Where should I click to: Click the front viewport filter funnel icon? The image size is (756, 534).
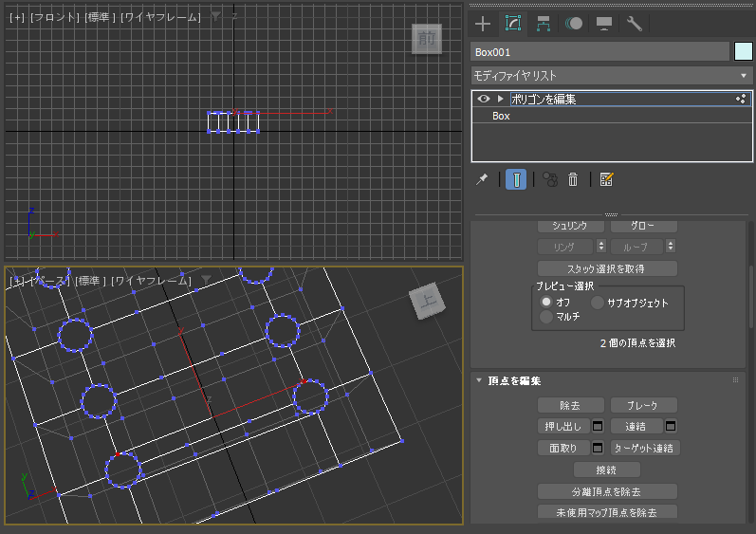pyautogui.click(x=215, y=17)
